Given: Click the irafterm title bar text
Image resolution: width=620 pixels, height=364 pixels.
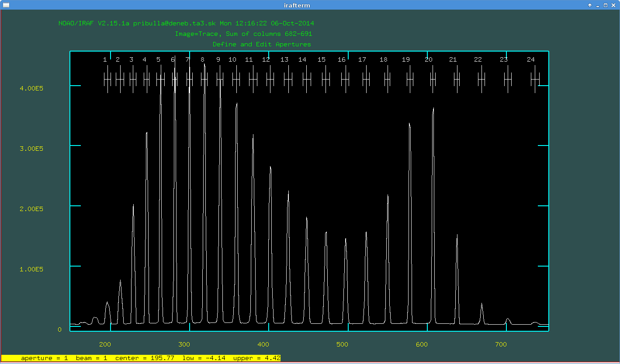Looking at the screenshot, I should tap(309, 5).
